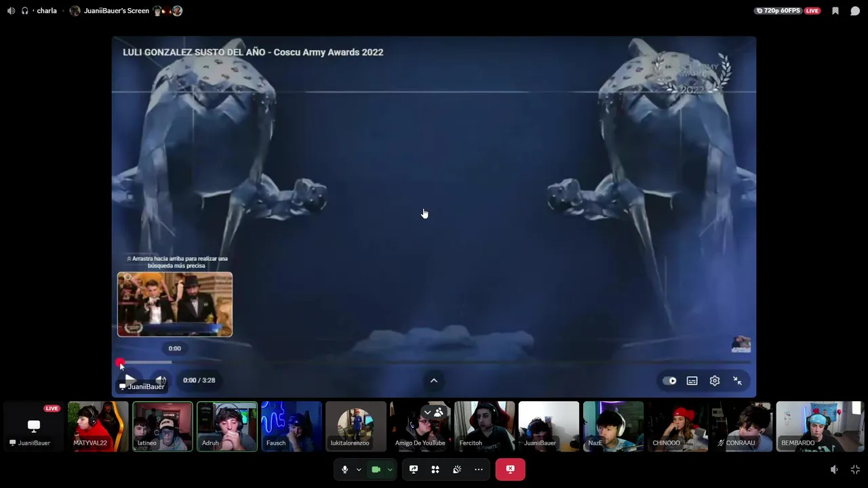Select CONRAAU's video tile
868x488 pixels.
click(x=743, y=426)
